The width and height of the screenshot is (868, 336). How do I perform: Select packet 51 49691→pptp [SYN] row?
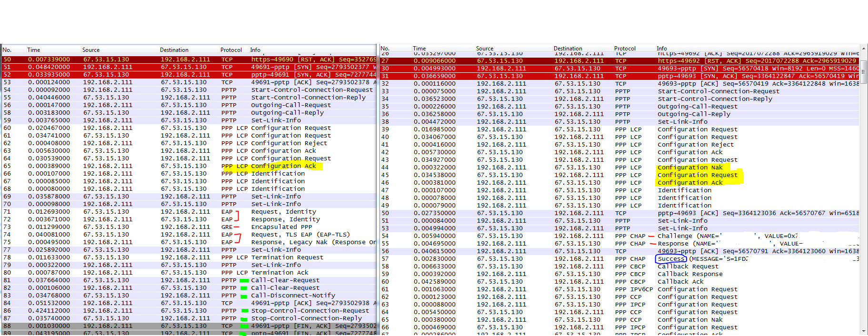189,67
